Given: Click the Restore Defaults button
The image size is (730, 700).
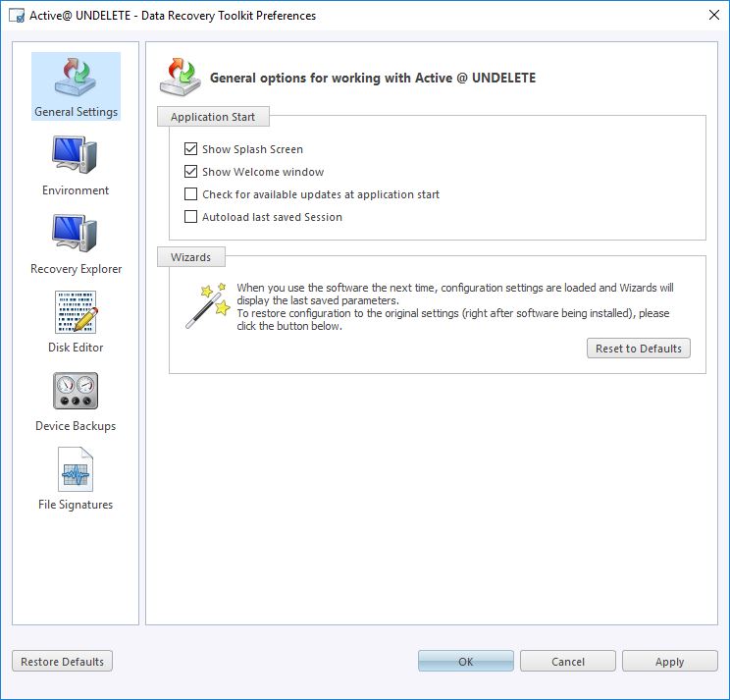Looking at the screenshot, I should coord(63,662).
